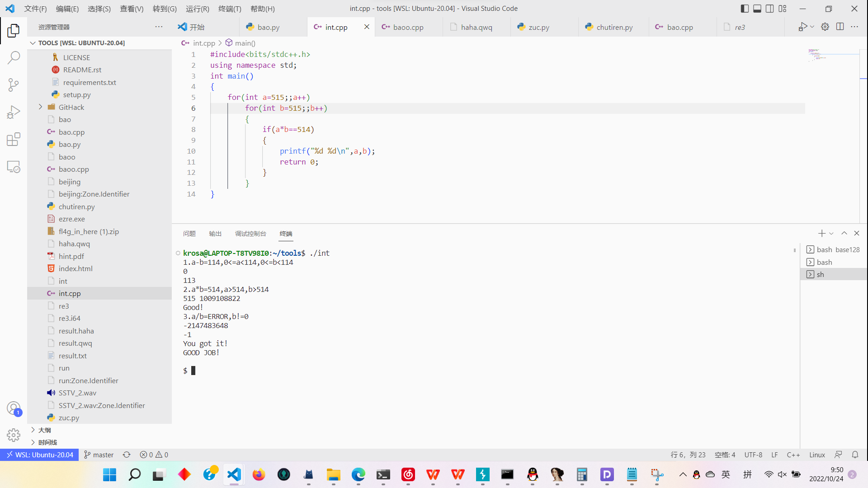Select the sh terminal instance
This screenshot has height=488, width=868.
tap(834, 274)
